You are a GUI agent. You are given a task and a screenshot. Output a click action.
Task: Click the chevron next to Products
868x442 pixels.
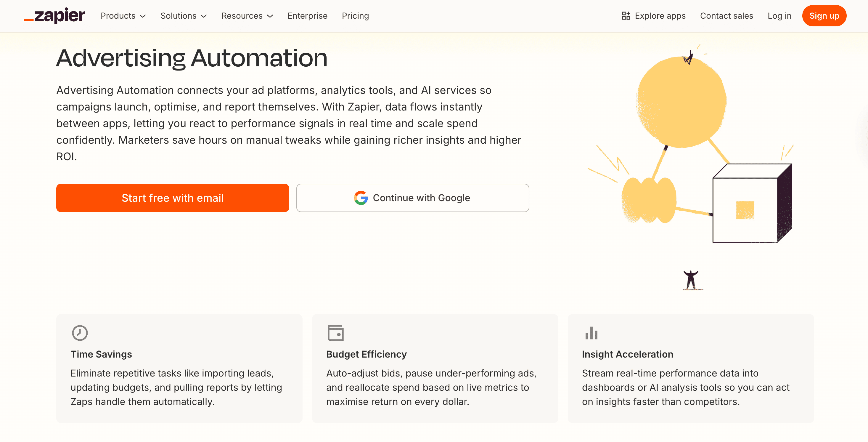(143, 16)
